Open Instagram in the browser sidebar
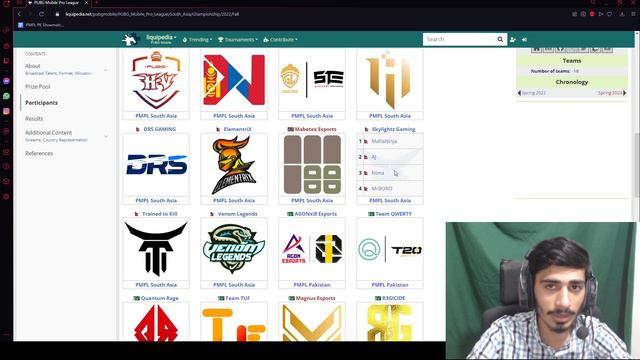Viewport: 640px width, 360px height. (x=6, y=111)
